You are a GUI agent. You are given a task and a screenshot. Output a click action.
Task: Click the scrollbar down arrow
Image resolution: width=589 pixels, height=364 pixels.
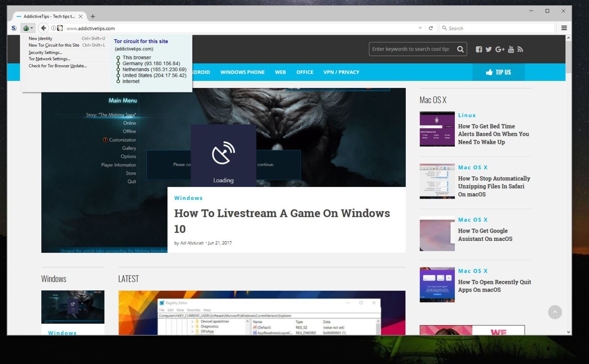(x=569, y=332)
